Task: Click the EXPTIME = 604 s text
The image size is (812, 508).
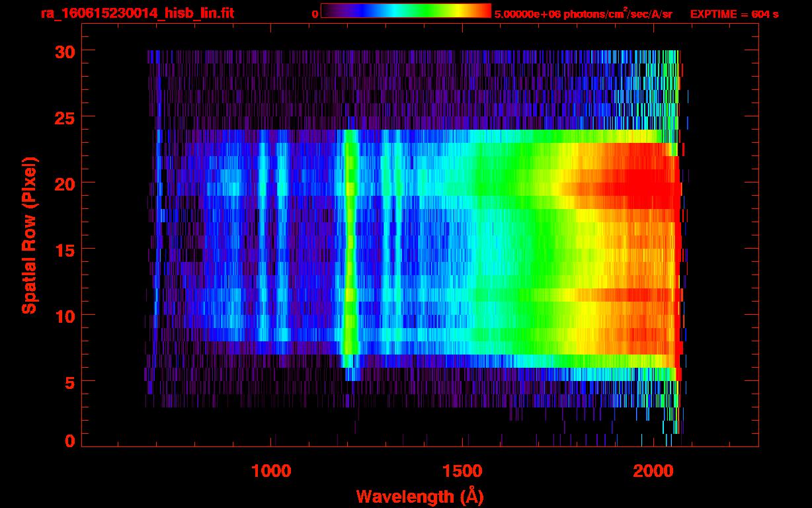Action: tap(734, 14)
